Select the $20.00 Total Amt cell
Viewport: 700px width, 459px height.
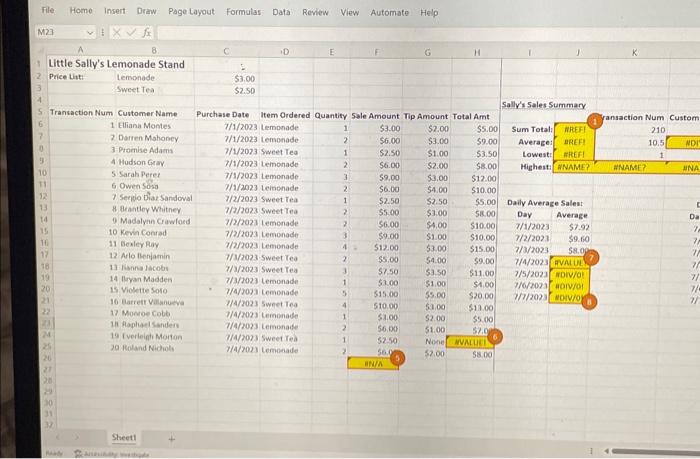(x=481, y=296)
